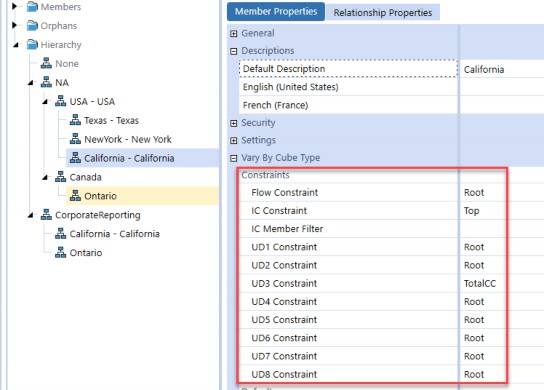544x390 pixels.
Task: Edit the California default description value
Action: (x=502, y=69)
